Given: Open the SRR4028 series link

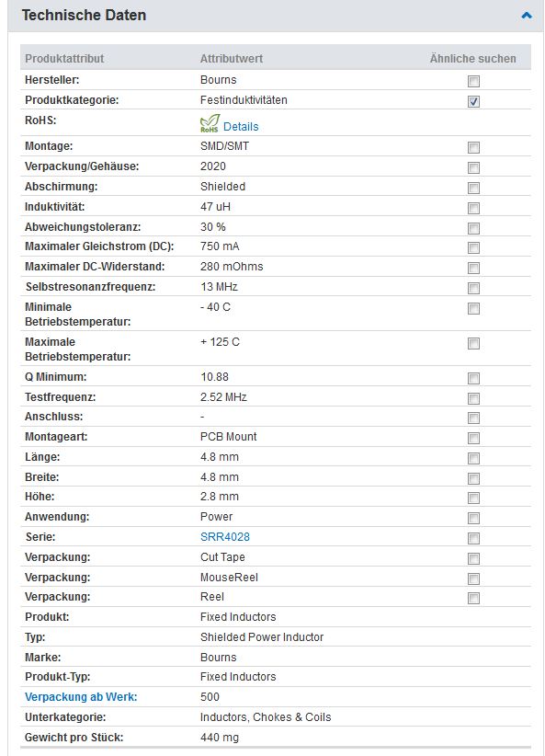Looking at the screenshot, I should (225, 536).
